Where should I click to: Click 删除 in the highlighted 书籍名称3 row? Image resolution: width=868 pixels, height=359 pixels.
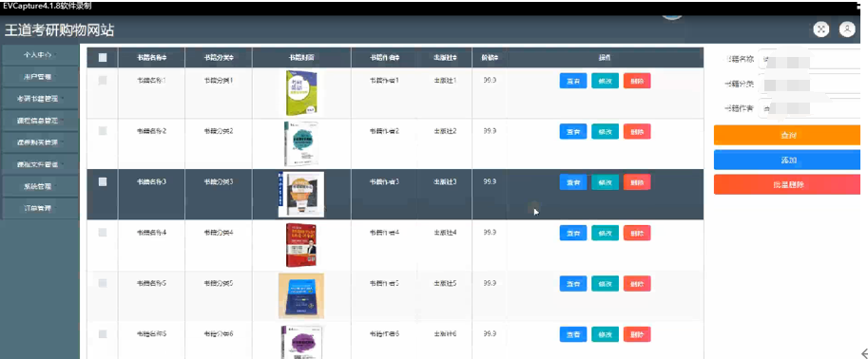tap(637, 182)
